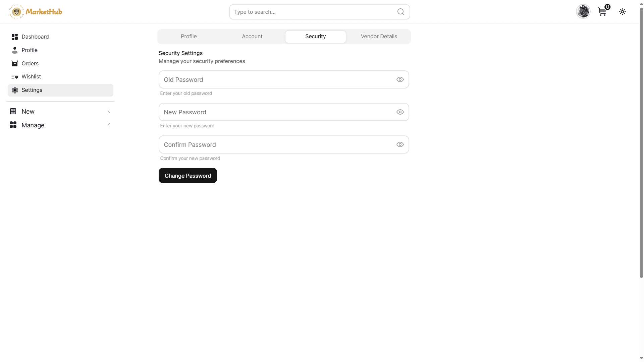Toggle Confirm Password visibility eye
The image size is (644, 362).
click(400, 144)
